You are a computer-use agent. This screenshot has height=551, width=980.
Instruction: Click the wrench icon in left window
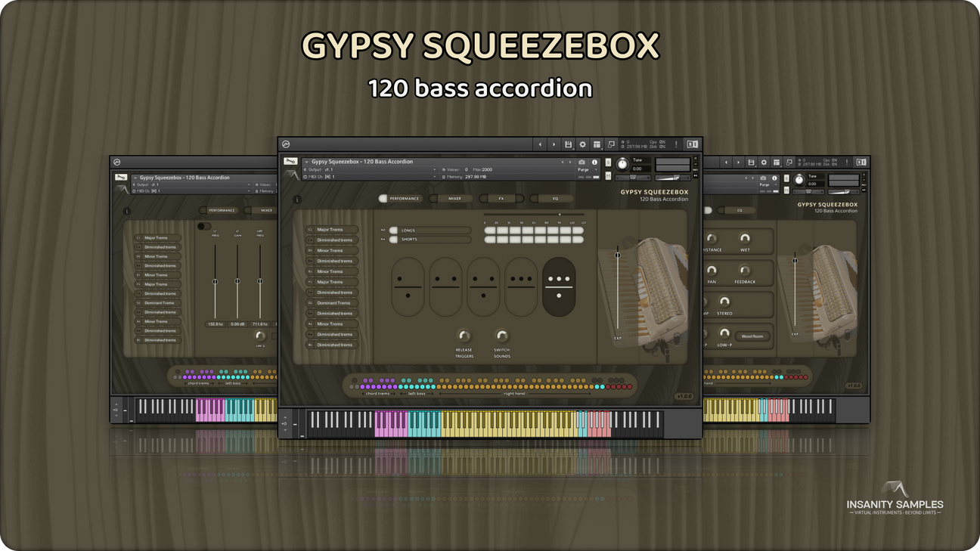coord(121,178)
